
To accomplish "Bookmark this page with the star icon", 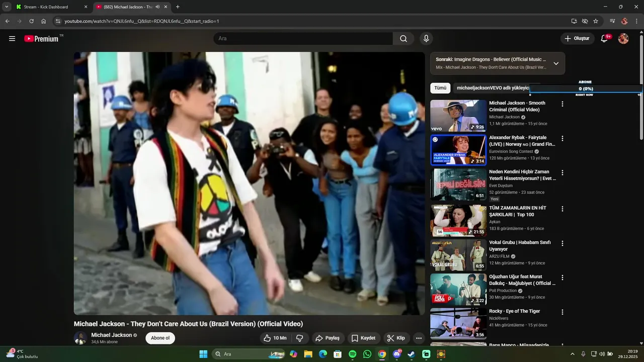I will (x=596, y=21).
